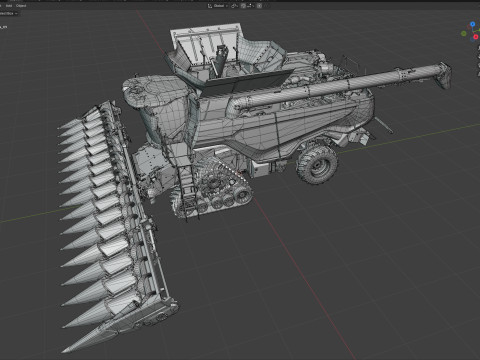The height and width of the screenshot is (360, 480).
Task: Select the harvester's rear wheel in viewport
Action: coord(317,163)
